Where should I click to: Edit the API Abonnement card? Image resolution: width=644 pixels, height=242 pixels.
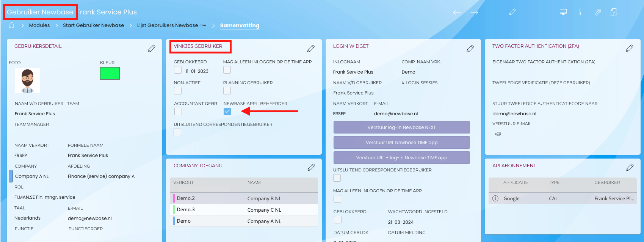(x=630, y=167)
